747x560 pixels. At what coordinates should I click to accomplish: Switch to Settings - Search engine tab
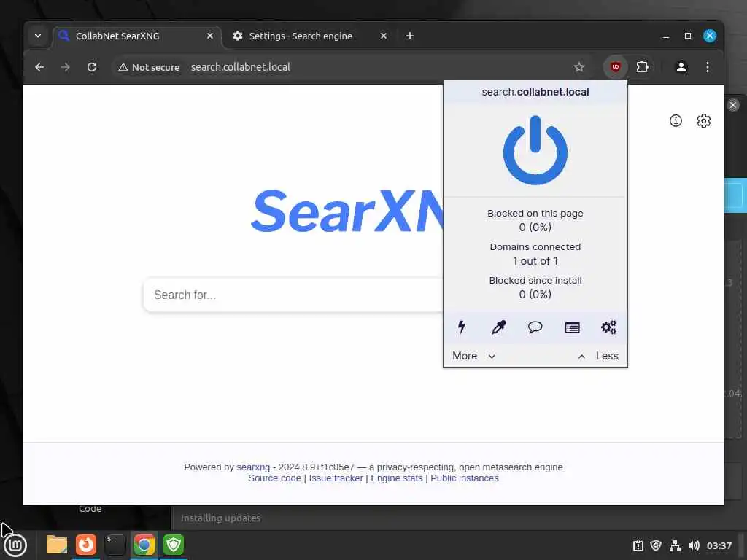click(309, 36)
